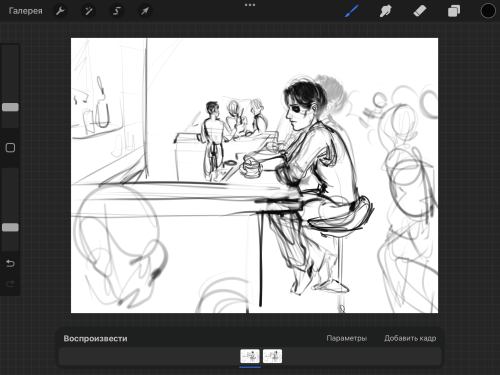Select the first frame thumbnail in timeline
The height and width of the screenshot is (375, 500).
[x=250, y=356]
